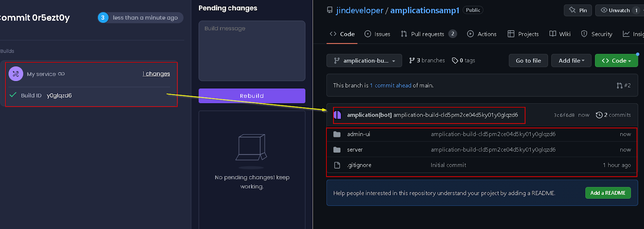Open the admin-ui folder

359,134
